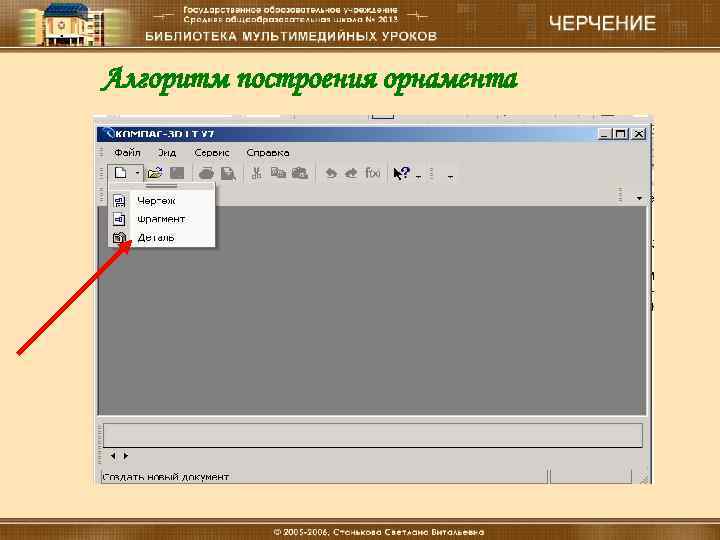Viewport: 720px width, 540px height.
Task: Click the 'ЧЕРЧЕНИЕ' heading
Action: click(602, 23)
